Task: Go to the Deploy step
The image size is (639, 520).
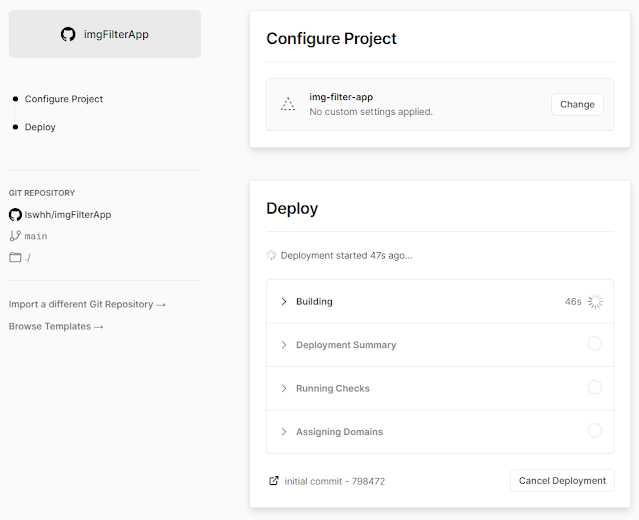Action: (x=40, y=127)
